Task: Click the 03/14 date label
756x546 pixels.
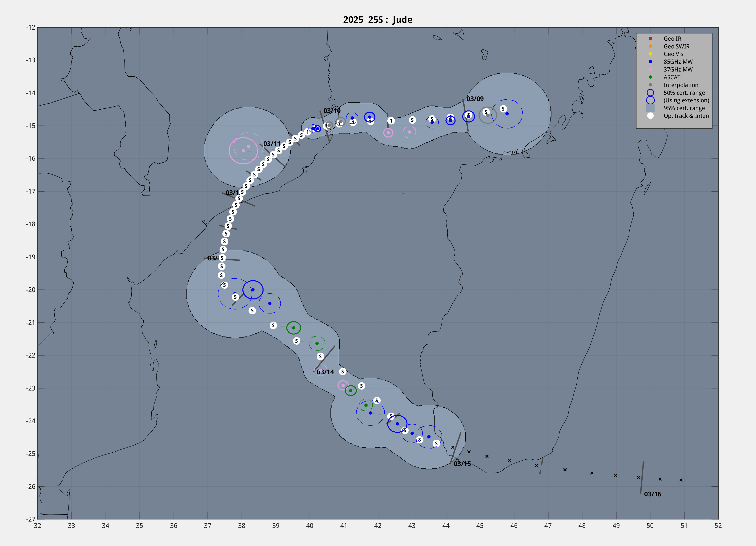Action: point(325,372)
